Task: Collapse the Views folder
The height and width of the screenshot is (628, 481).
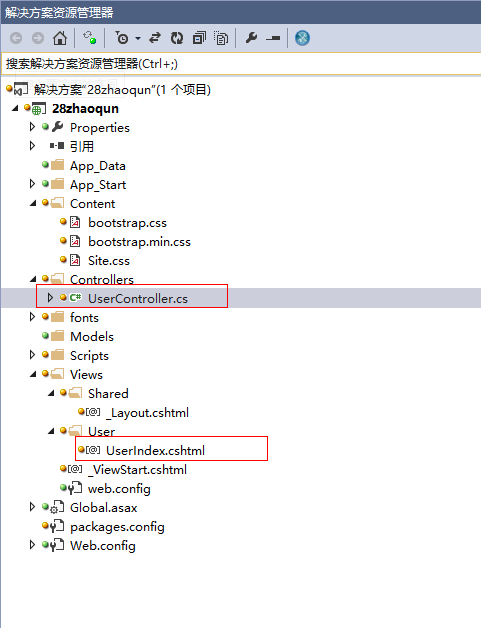Action: point(33,374)
